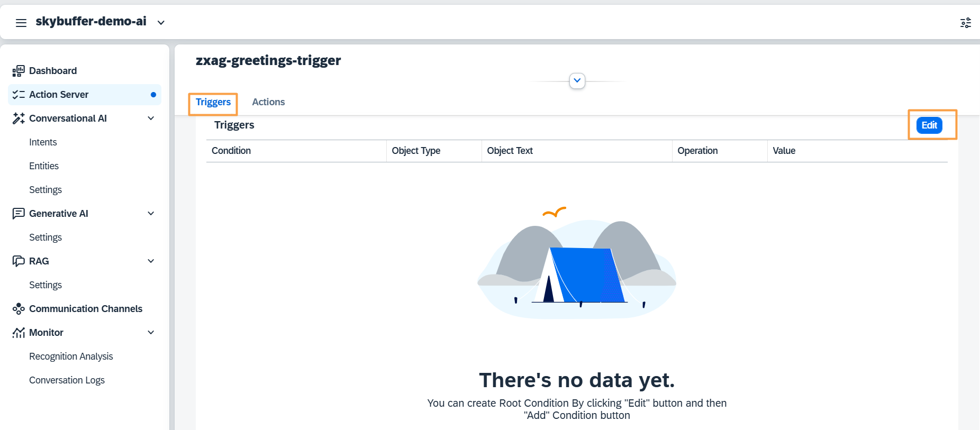The image size is (980, 430).
Task: Open Settings under RAG
Action: click(x=46, y=285)
